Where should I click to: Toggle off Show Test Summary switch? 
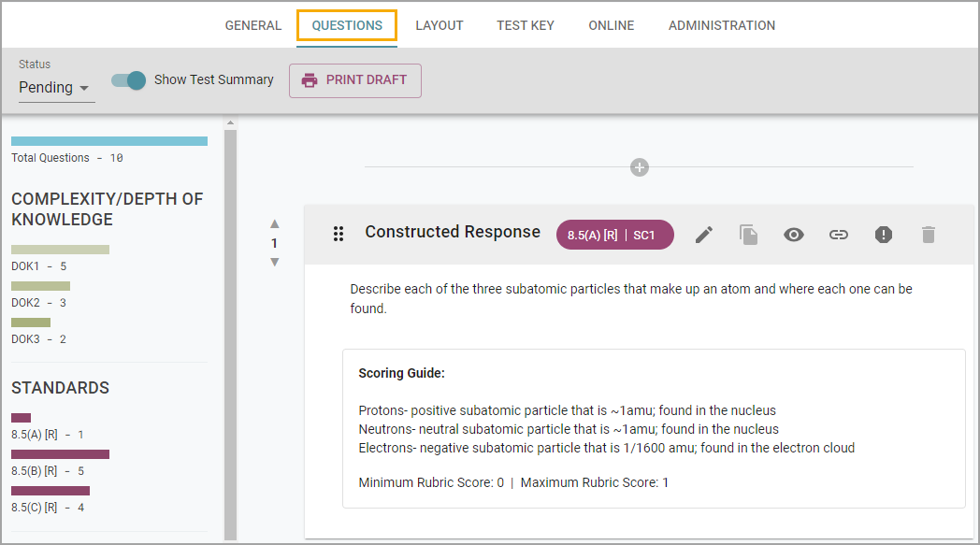pos(128,80)
